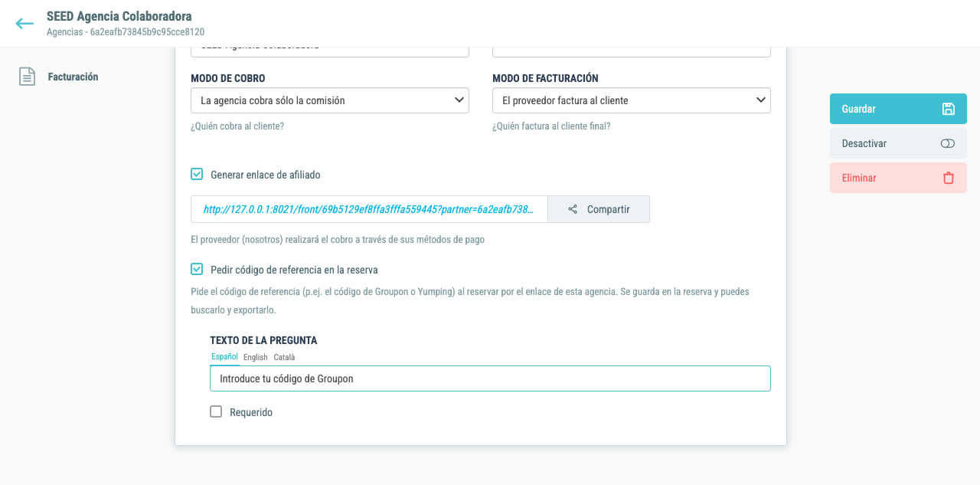Screen dimensions: 980x485
Task: Enable the Requerido checkbox
Action: click(216, 412)
